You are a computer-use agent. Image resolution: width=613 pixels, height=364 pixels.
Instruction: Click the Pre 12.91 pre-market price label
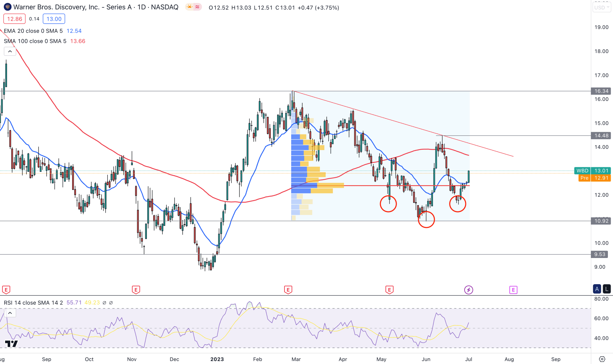pyautogui.click(x=594, y=178)
